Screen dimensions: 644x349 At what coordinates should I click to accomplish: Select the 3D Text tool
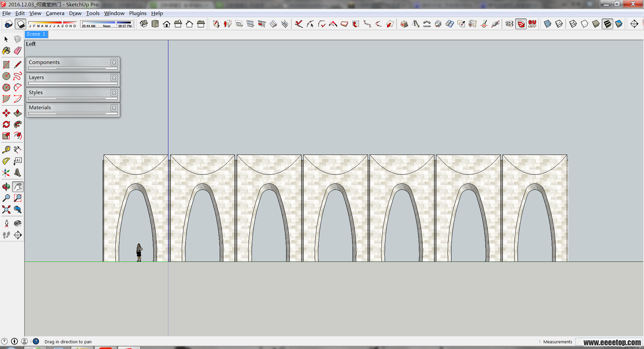[x=18, y=173]
